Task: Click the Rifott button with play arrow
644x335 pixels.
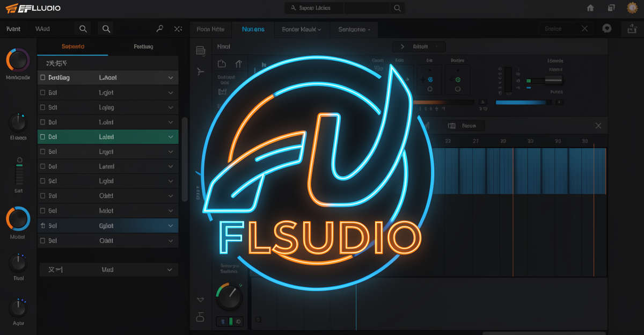Action: point(419,47)
